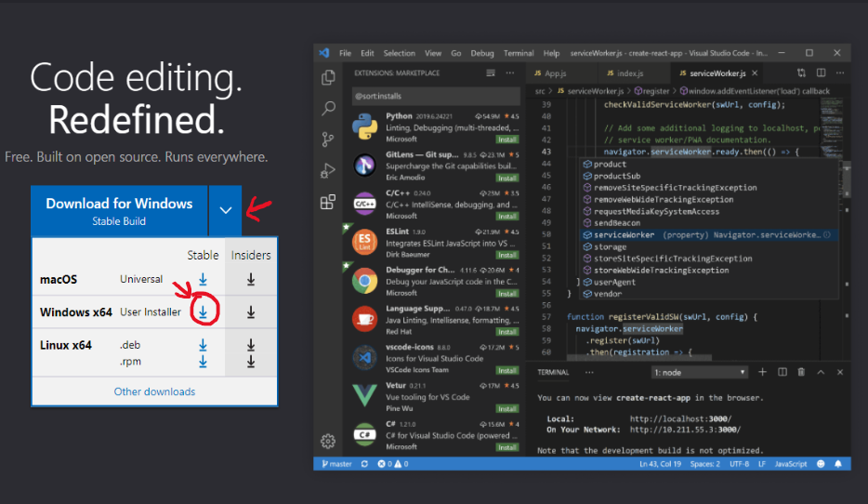Install the C/C++ extension
This screenshot has width=868, height=504.
[x=507, y=217]
